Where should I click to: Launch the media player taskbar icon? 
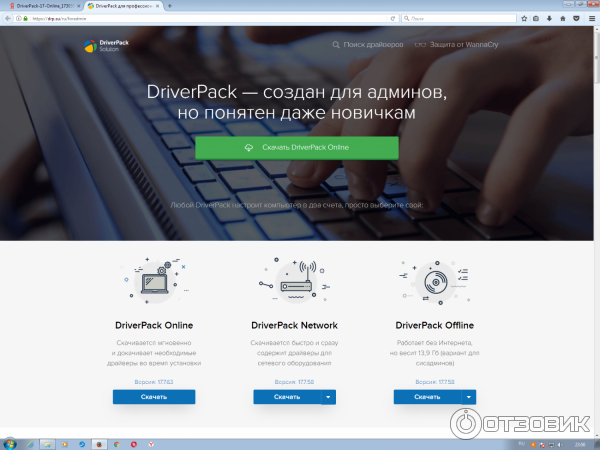click(x=64, y=444)
